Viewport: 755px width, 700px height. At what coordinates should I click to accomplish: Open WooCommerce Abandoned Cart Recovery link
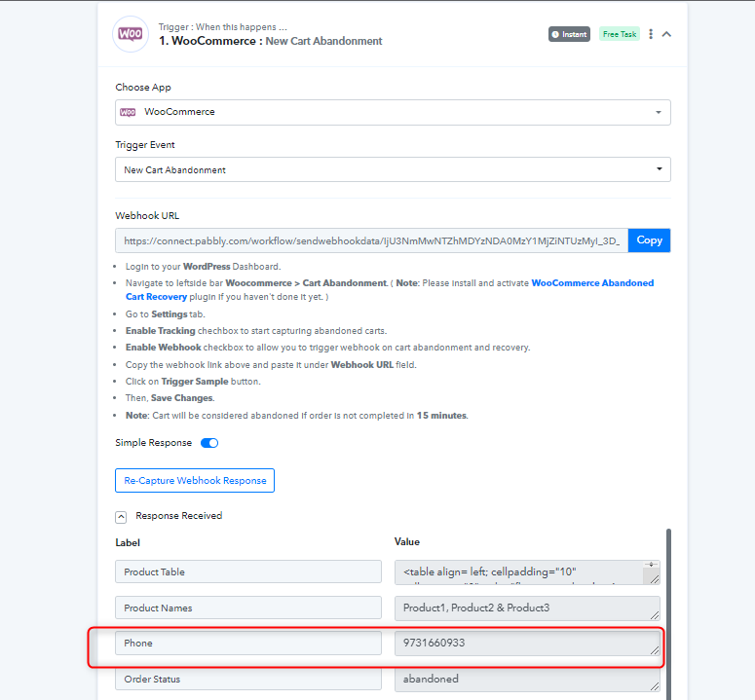[x=390, y=289]
